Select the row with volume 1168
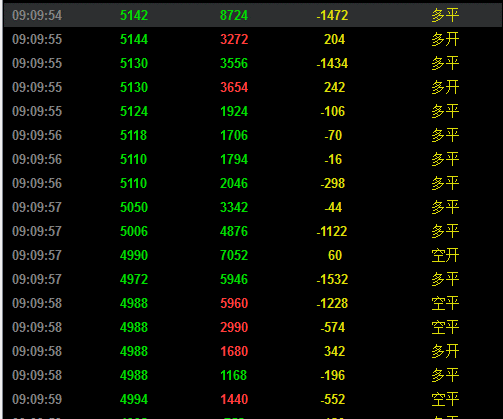Viewport: 503px width, 419px height. click(253, 375)
